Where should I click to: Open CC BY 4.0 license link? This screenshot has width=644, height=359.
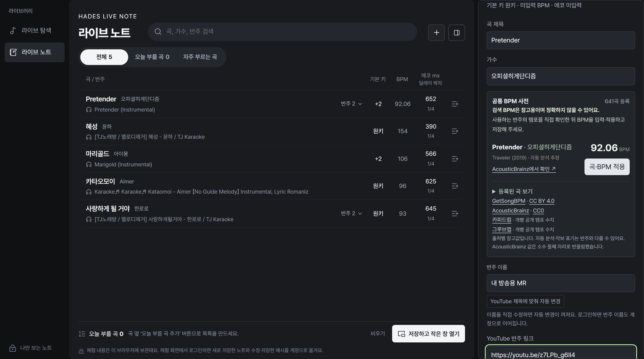point(542,201)
